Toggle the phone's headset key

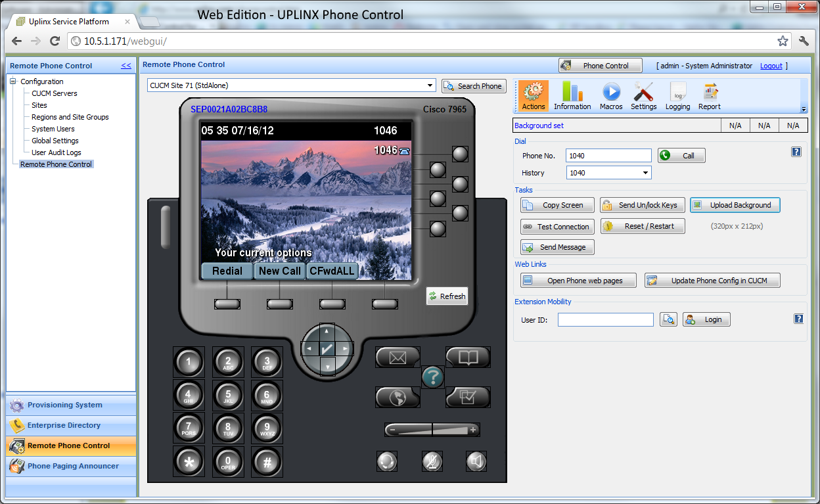pos(387,461)
